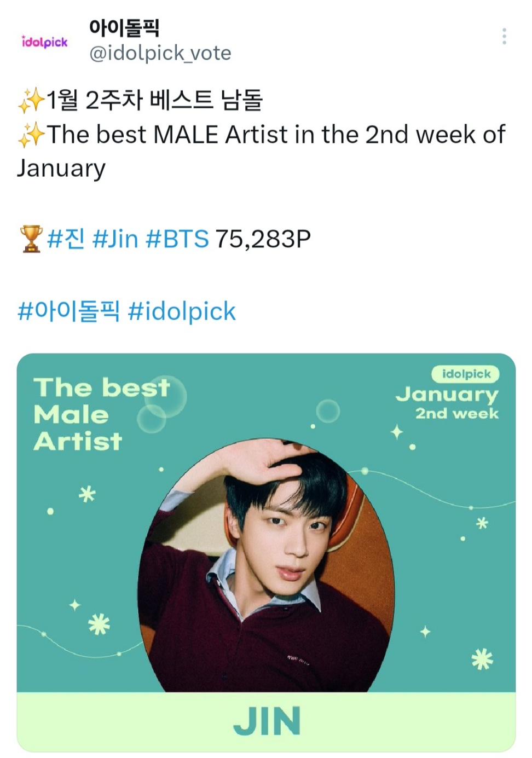Click the trophy emoji before the hashtags
The width and height of the screenshot is (532, 758).
tap(31, 239)
